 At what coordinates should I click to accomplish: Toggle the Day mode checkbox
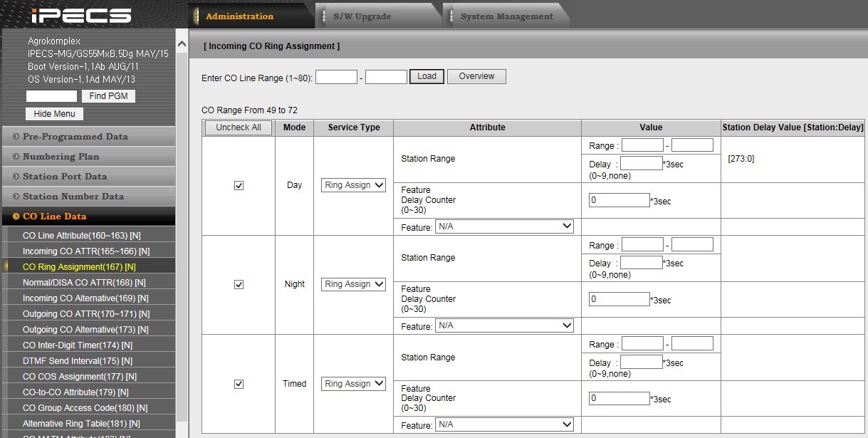coord(239,185)
